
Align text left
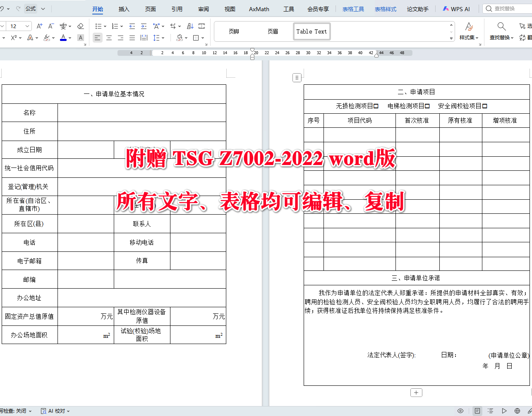97,38
